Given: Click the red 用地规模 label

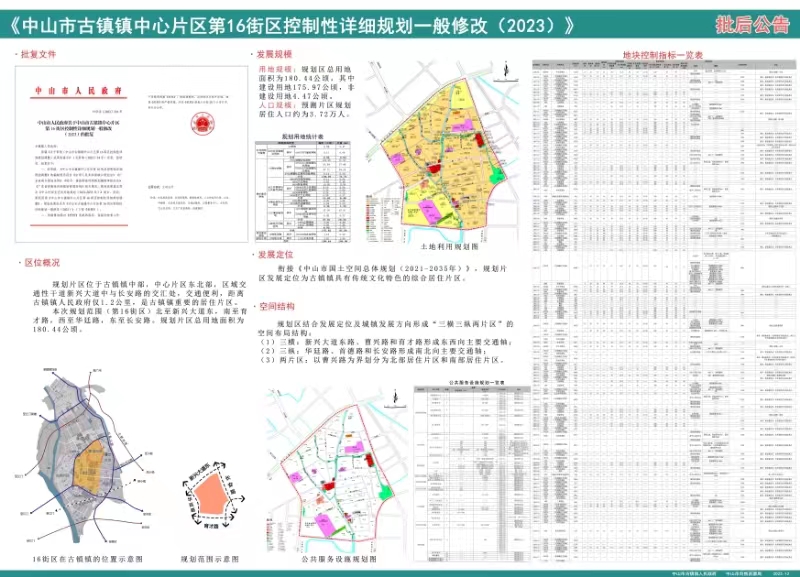Looking at the screenshot, I should pyautogui.click(x=274, y=69).
